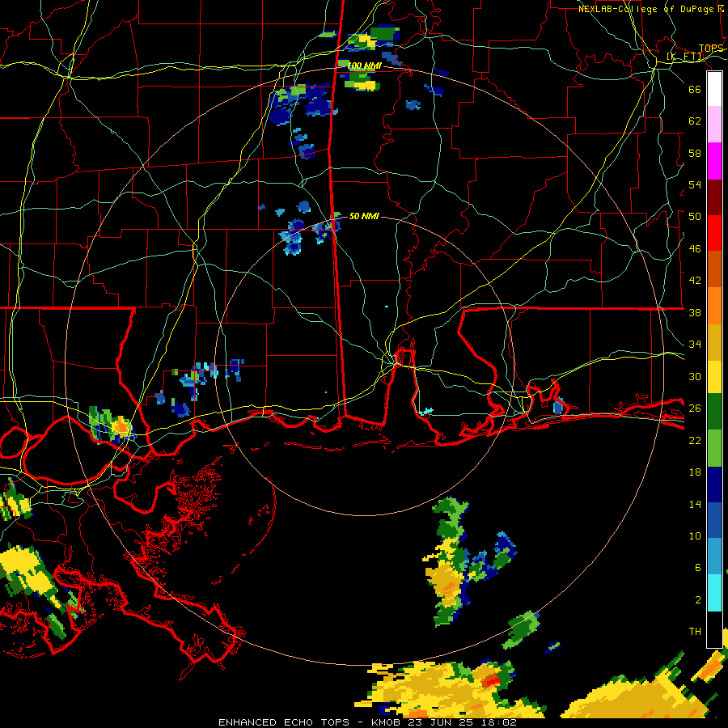Click the 66 legend scale value
Viewport: 728px width, 728px height.
tap(695, 89)
